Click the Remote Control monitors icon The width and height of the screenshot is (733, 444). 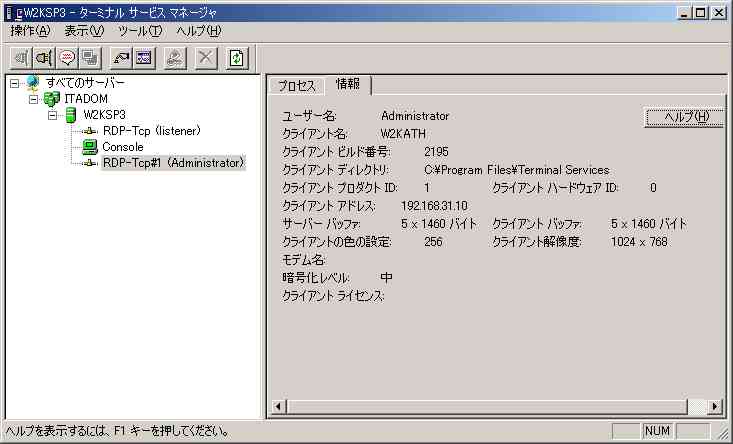89,58
